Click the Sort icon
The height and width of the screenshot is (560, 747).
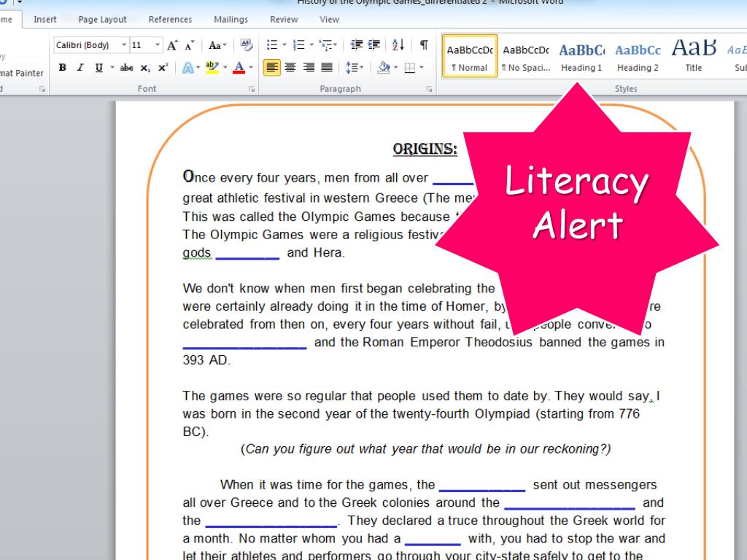point(398,44)
